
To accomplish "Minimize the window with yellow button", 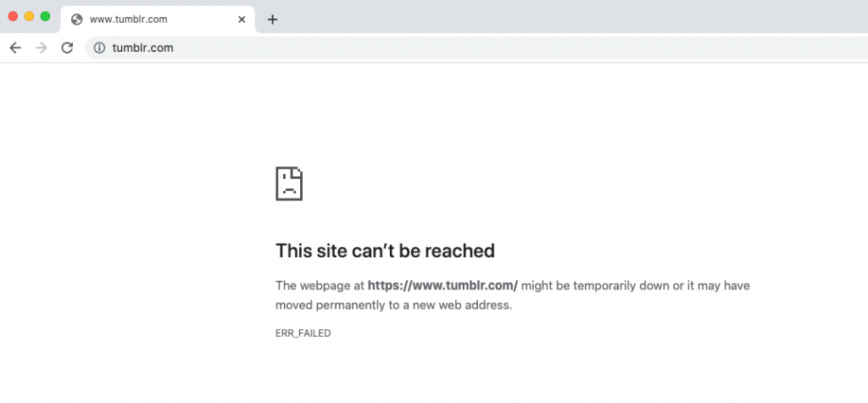I will click(29, 17).
